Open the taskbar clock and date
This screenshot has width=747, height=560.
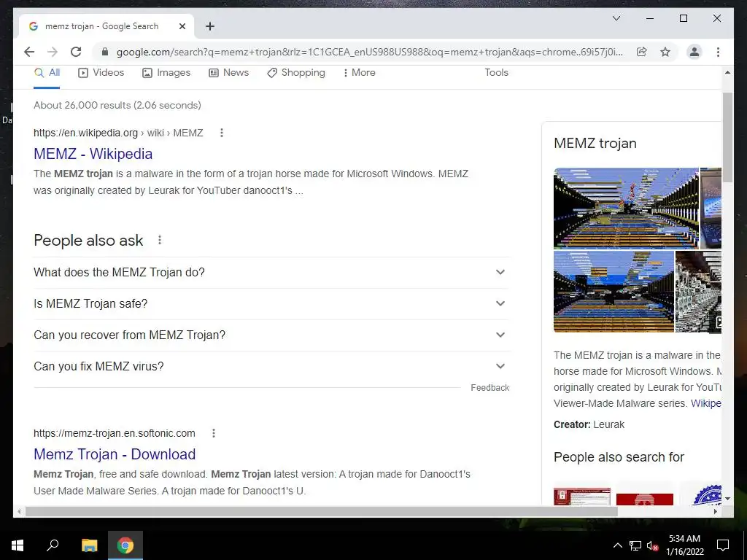pos(684,545)
